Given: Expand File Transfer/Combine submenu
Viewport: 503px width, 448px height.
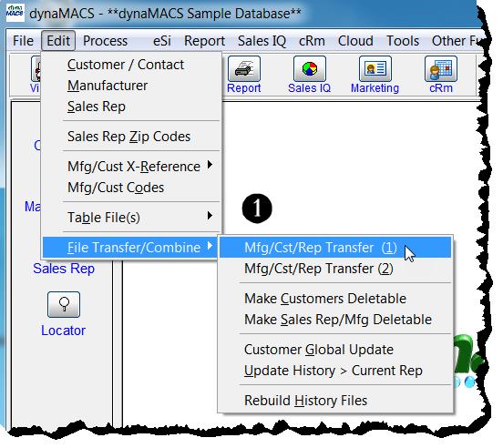Looking at the screenshot, I should tap(131, 248).
